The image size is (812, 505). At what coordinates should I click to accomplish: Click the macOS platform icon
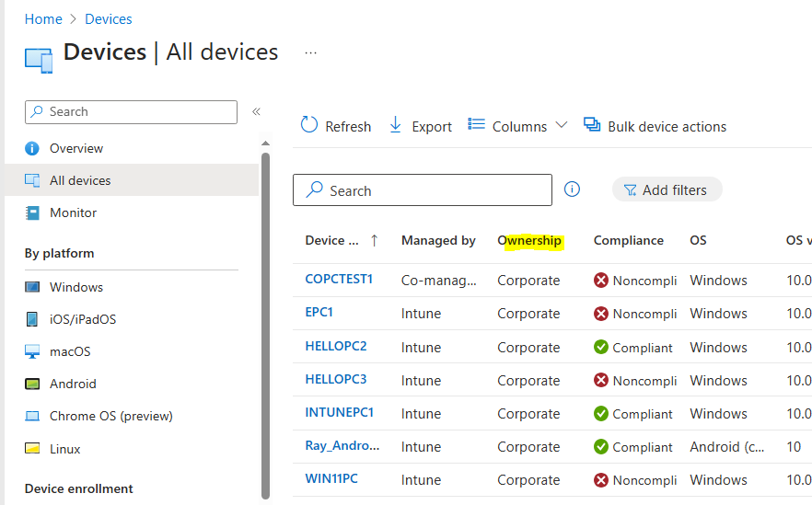pyautogui.click(x=32, y=351)
